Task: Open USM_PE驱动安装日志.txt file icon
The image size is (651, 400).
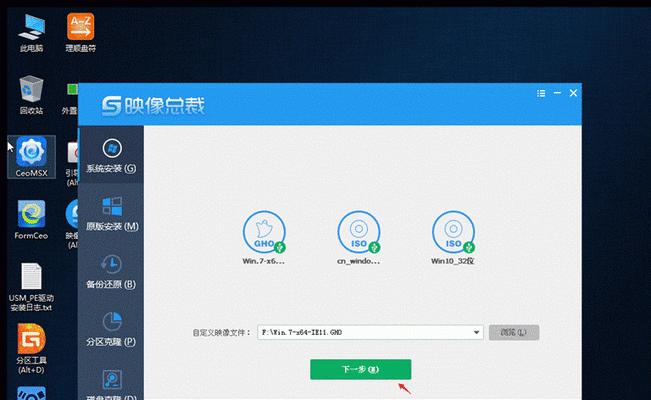Action: pyautogui.click(x=31, y=287)
